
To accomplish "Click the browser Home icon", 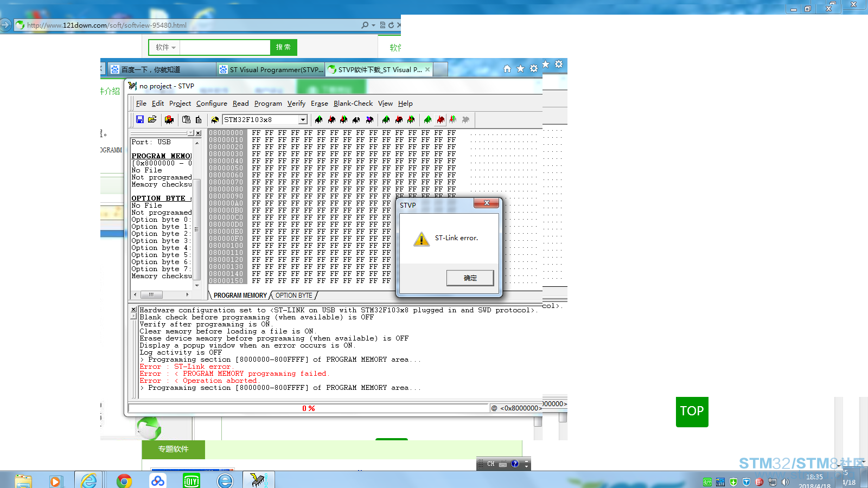I will pyautogui.click(x=507, y=69).
